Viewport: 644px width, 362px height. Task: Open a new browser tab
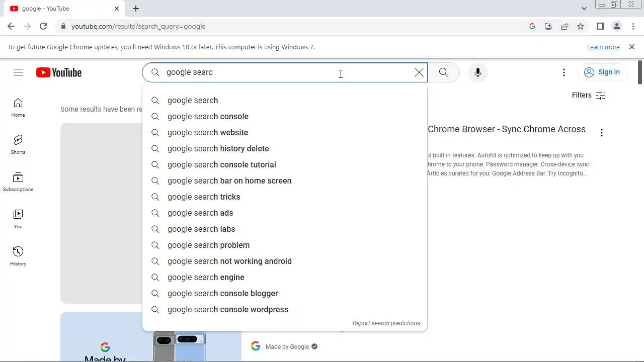point(136,9)
